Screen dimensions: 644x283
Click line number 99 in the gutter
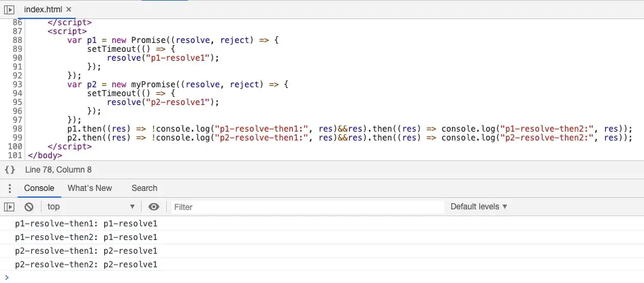click(x=17, y=138)
